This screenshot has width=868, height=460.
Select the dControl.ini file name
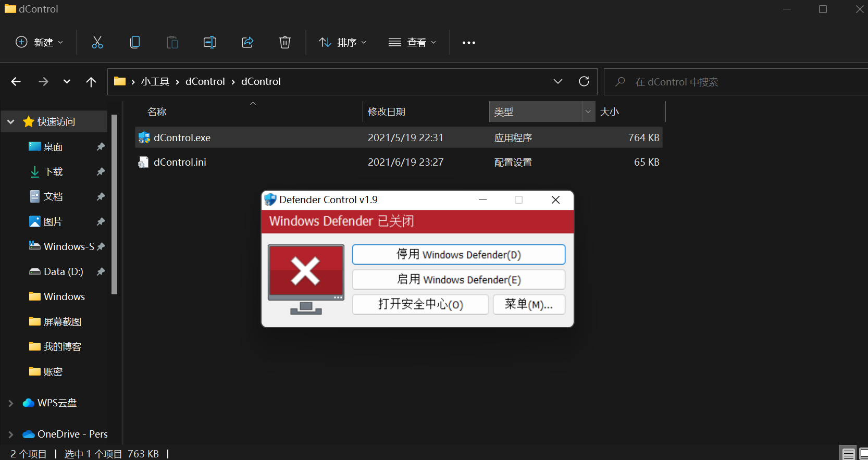point(180,162)
